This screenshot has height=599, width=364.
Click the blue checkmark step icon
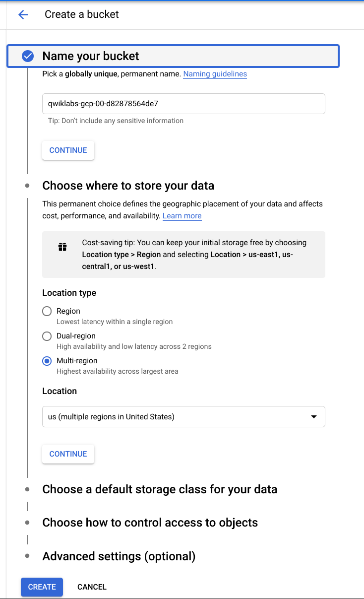click(x=28, y=56)
